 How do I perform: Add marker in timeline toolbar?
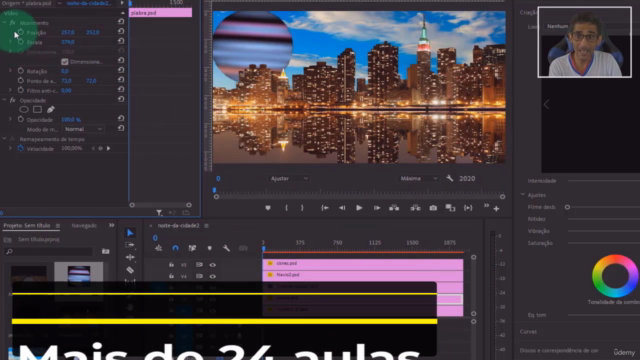click(209, 248)
